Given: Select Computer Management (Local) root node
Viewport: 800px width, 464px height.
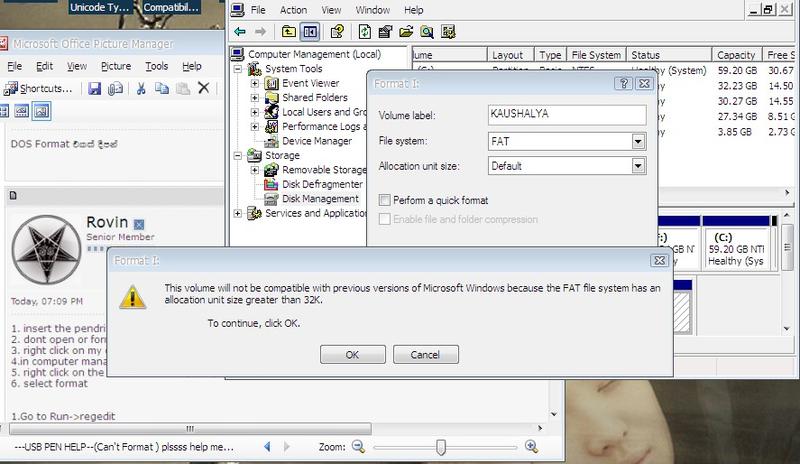Looking at the screenshot, I should click(x=314, y=54).
